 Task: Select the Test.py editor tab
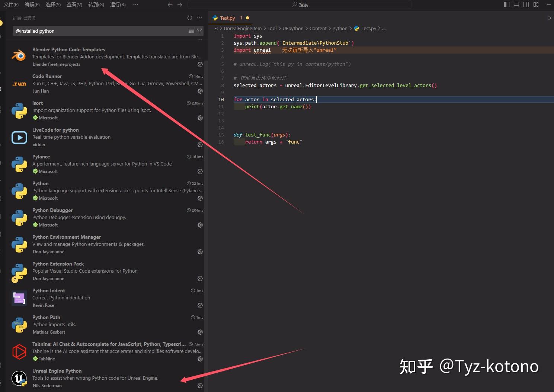coord(227,17)
